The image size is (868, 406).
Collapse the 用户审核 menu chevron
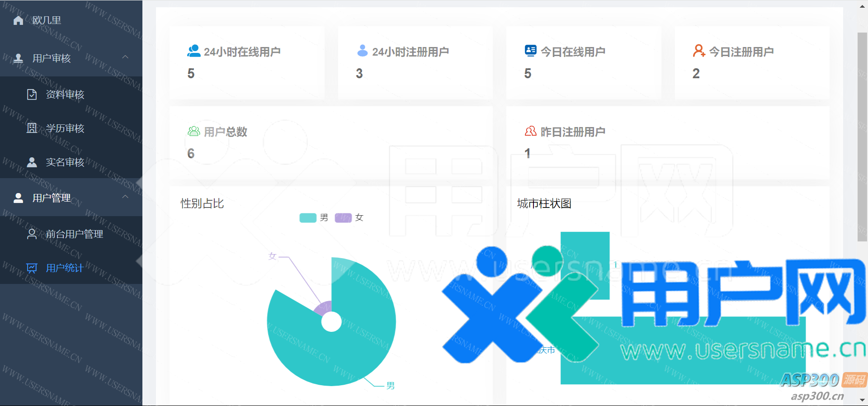tap(125, 57)
